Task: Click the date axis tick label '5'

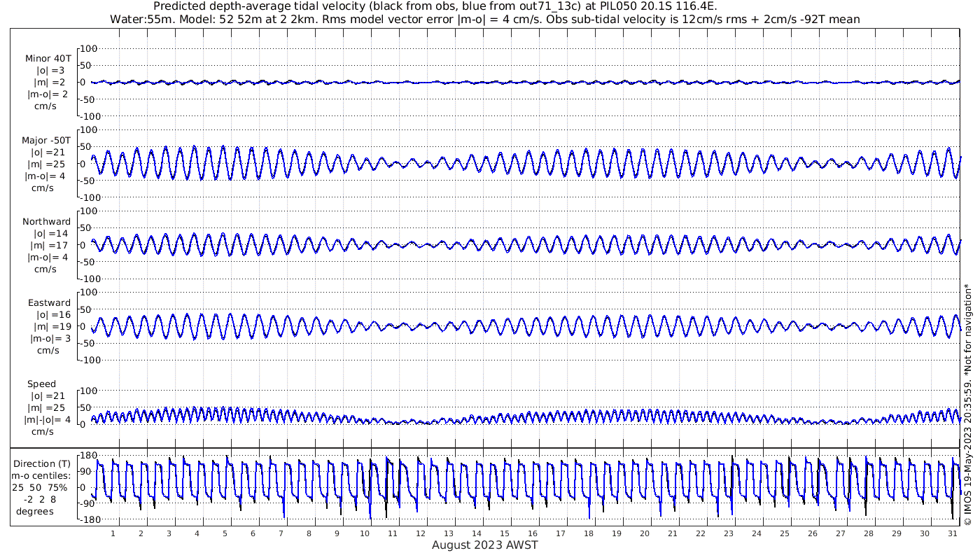Action: pos(225,533)
